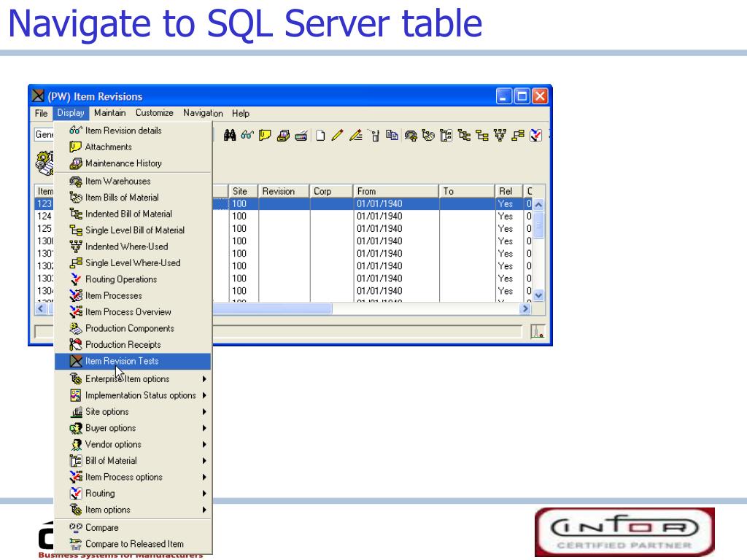Click the blank page Create toolbar icon
This screenshot has height=560, width=747.
pos(320,135)
